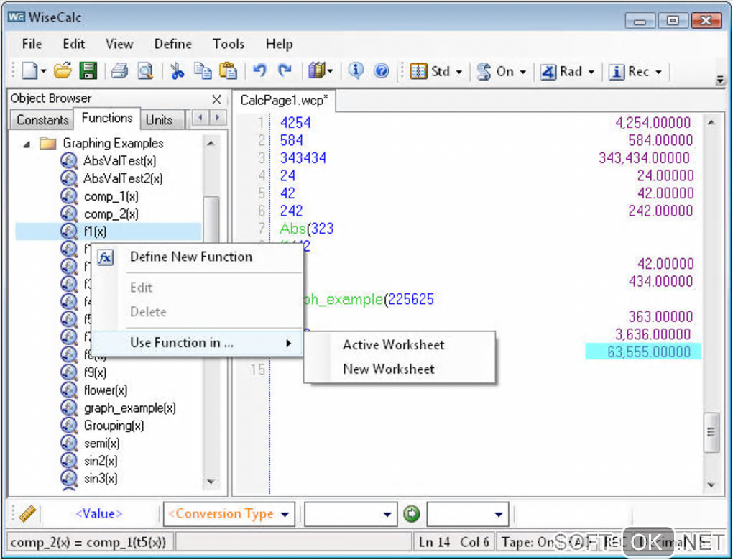Click the fx icon in context menu
This screenshot has width=733, height=560.
[105, 257]
